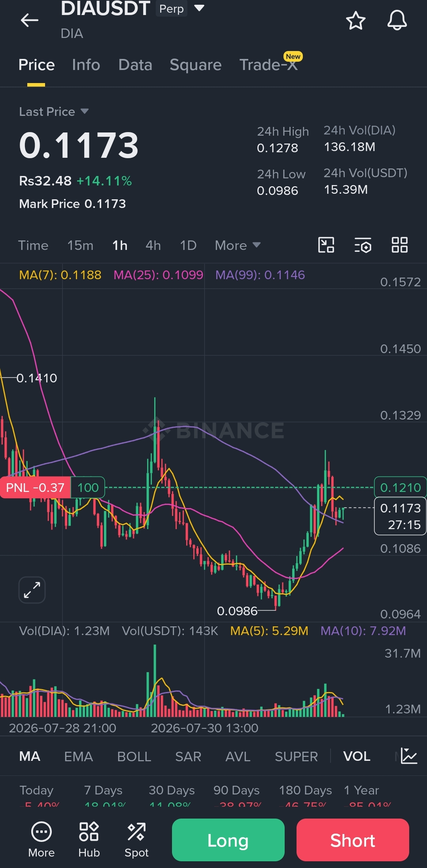The width and height of the screenshot is (427, 868).
Task: Open indicator settings chart icon beside VOL
Action: coord(409,756)
